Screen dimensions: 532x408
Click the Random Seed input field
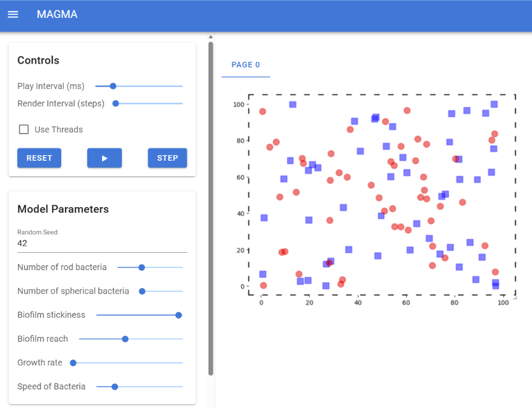tap(101, 244)
